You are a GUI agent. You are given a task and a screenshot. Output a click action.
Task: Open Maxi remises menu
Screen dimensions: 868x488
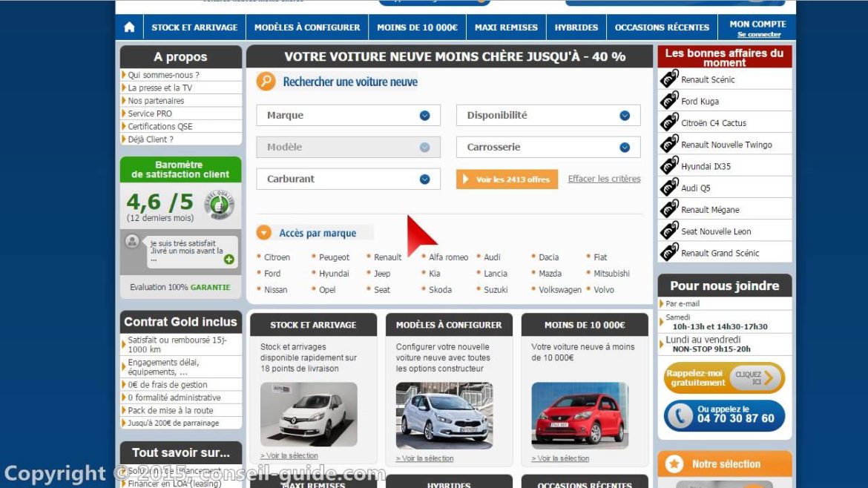(506, 27)
